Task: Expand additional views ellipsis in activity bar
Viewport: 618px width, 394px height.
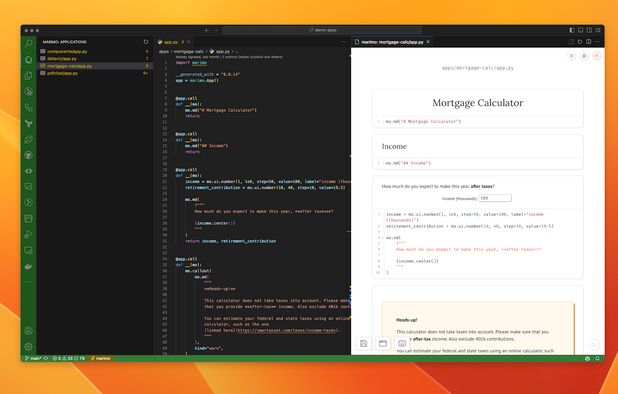Action: pyautogui.click(x=28, y=282)
